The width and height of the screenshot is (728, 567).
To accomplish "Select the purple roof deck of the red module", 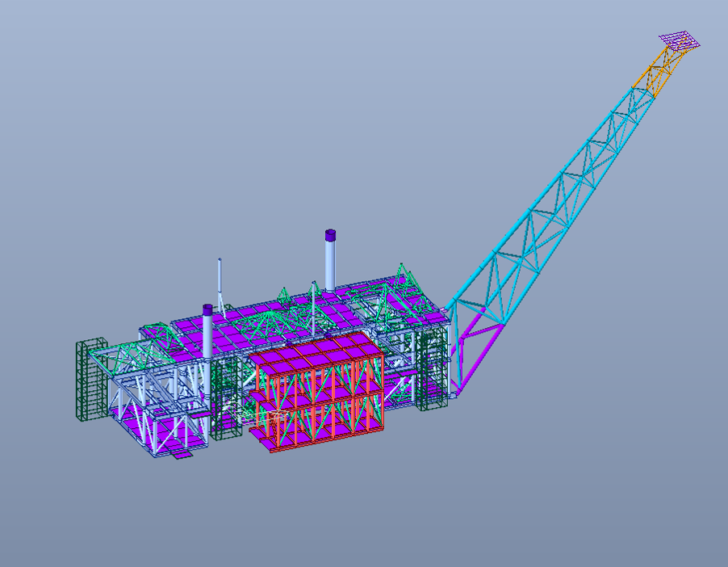I will pos(316,351).
